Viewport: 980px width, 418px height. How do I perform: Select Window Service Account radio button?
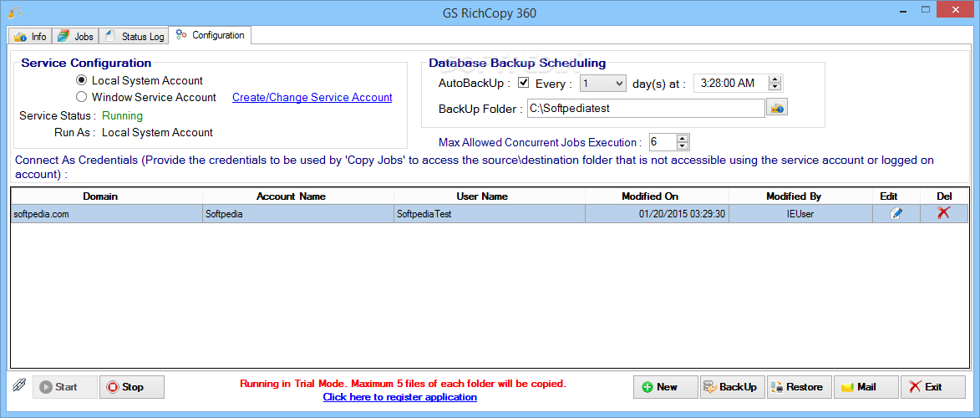point(81,97)
